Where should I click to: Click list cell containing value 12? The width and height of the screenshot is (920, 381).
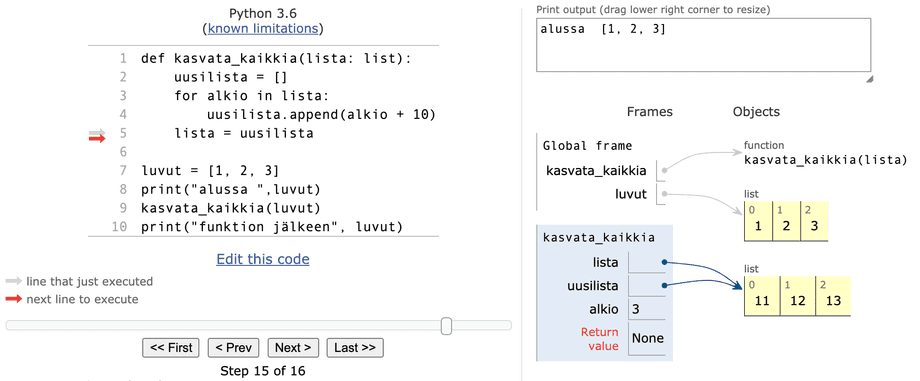click(797, 296)
